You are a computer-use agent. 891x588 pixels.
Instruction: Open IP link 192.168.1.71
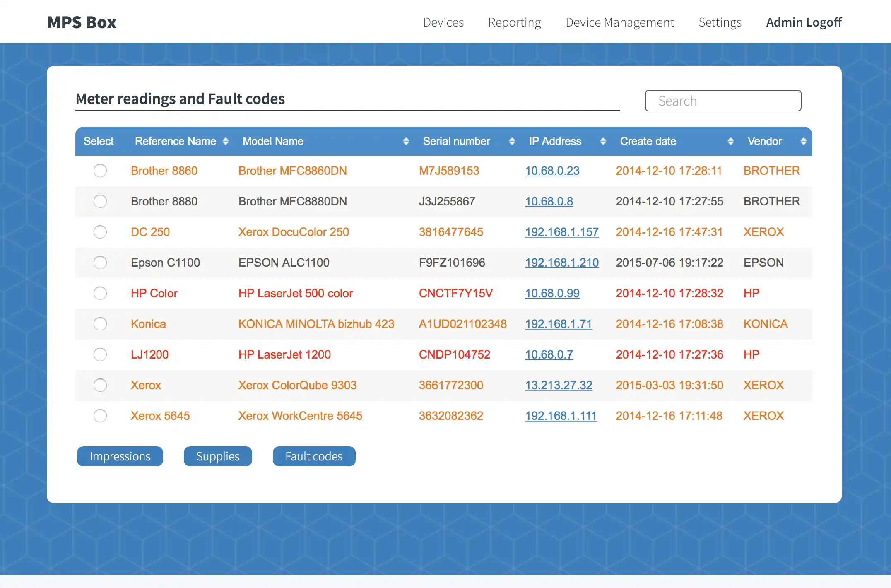click(559, 324)
